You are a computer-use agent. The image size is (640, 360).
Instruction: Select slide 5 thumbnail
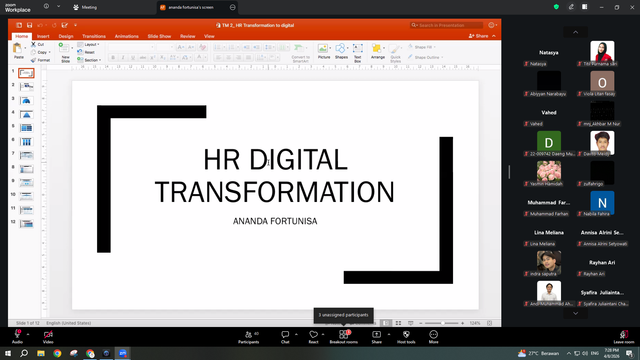(26, 128)
